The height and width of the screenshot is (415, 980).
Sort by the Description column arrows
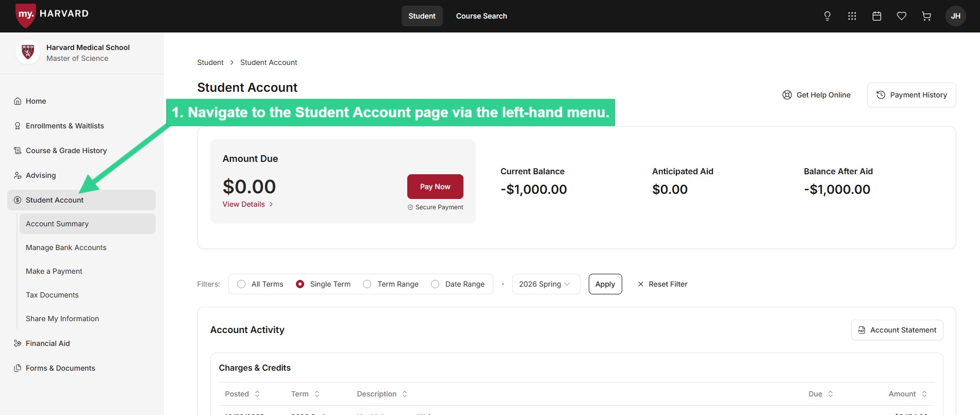(x=405, y=394)
